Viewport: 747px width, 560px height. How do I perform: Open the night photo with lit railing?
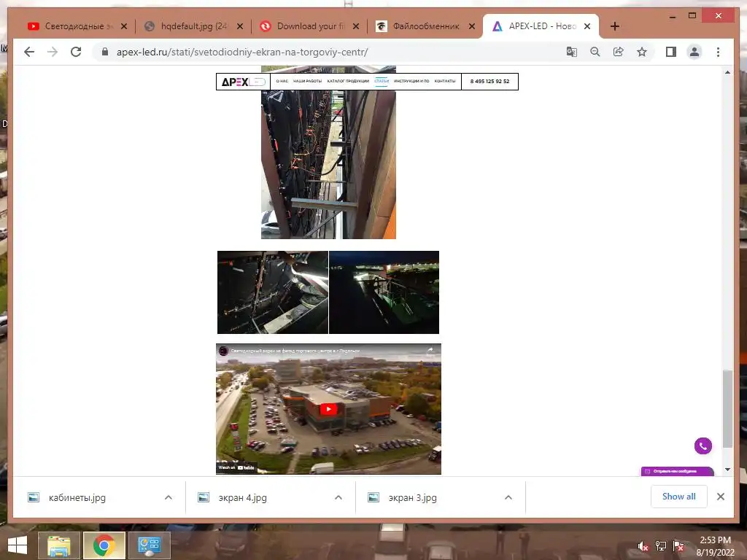tap(384, 292)
